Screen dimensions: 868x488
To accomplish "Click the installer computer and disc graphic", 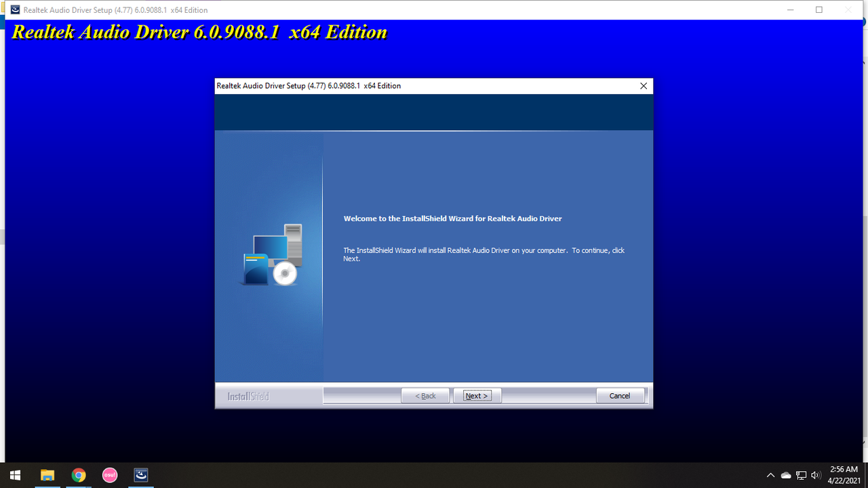I will coord(273,255).
